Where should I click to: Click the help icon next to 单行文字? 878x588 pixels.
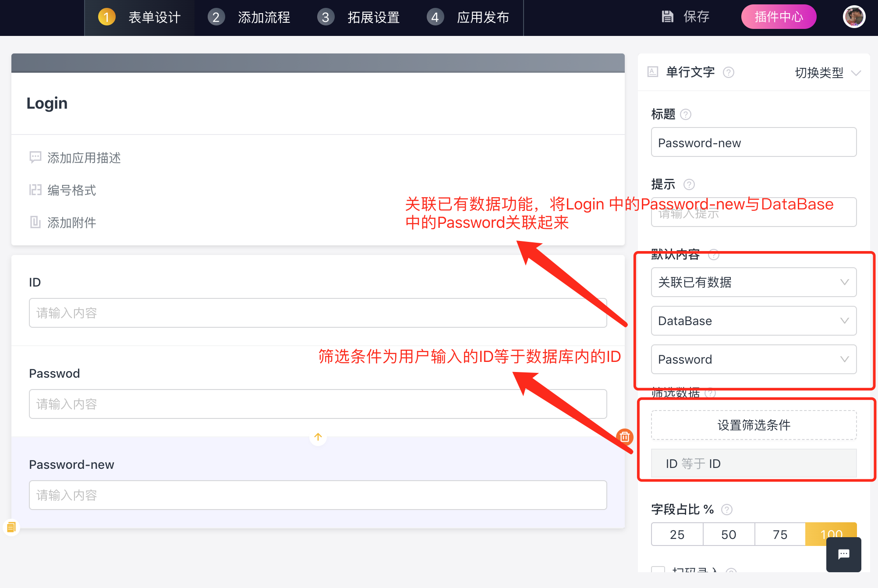pos(729,72)
